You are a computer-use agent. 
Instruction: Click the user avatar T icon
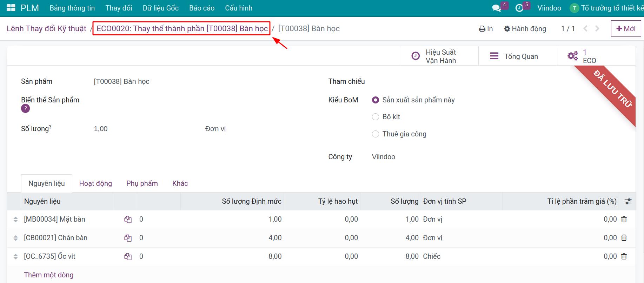[574, 8]
